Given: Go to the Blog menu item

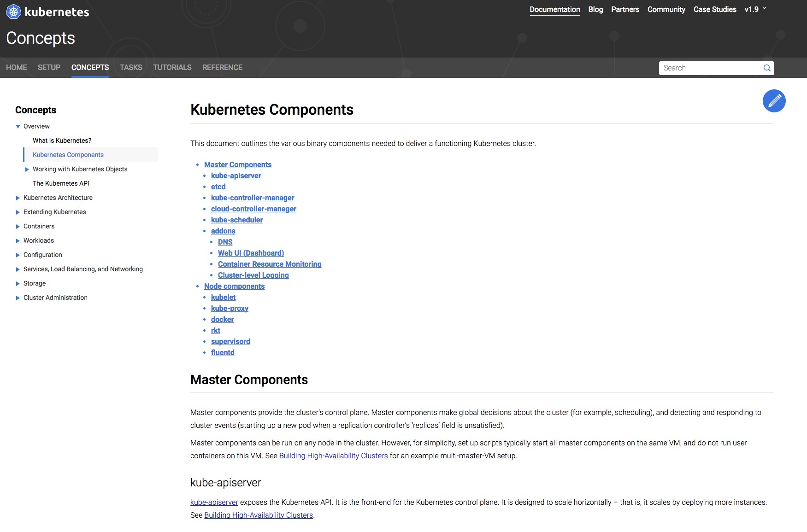Looking at the screenshot, I should click(x=595, y=9).
